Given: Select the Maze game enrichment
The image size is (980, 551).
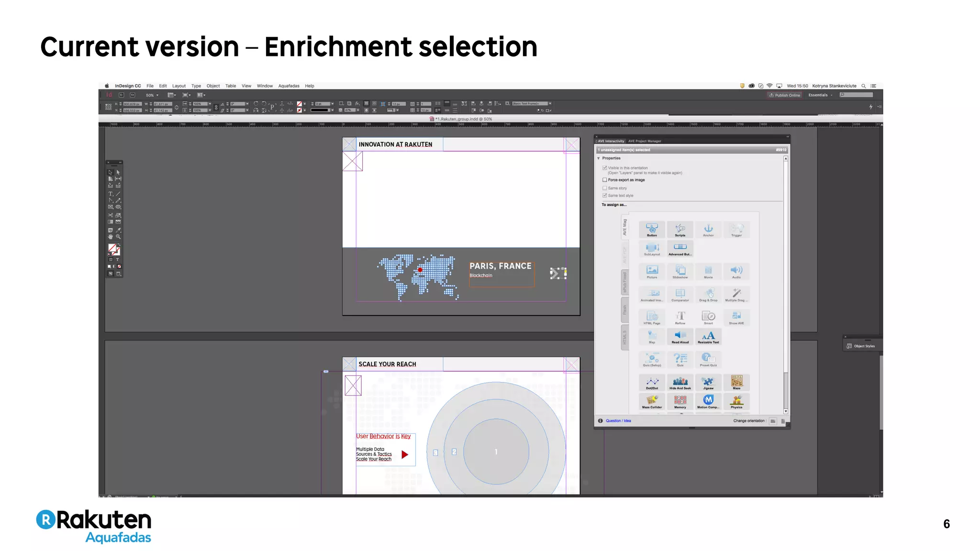Looking at the screenshot, I should (736, 383).
